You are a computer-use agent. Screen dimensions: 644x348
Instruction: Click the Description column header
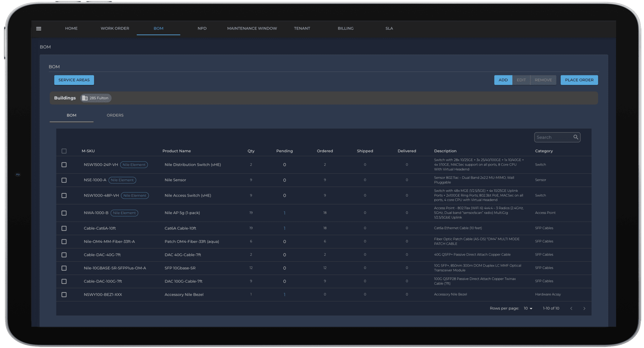pos(445,151)
